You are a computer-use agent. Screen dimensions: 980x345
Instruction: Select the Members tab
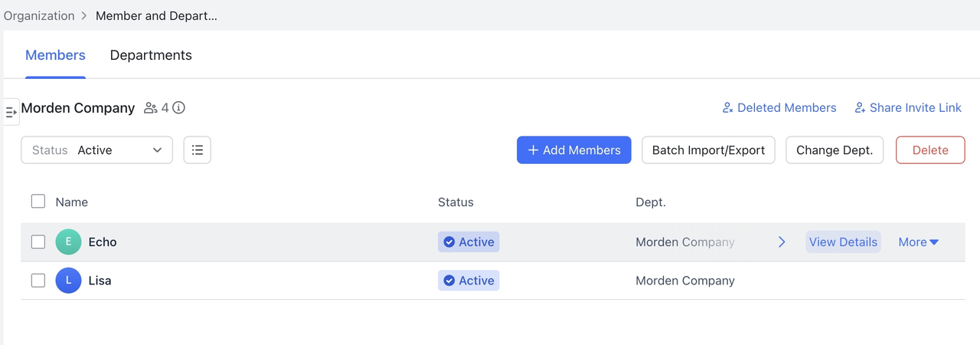(55, 55)
